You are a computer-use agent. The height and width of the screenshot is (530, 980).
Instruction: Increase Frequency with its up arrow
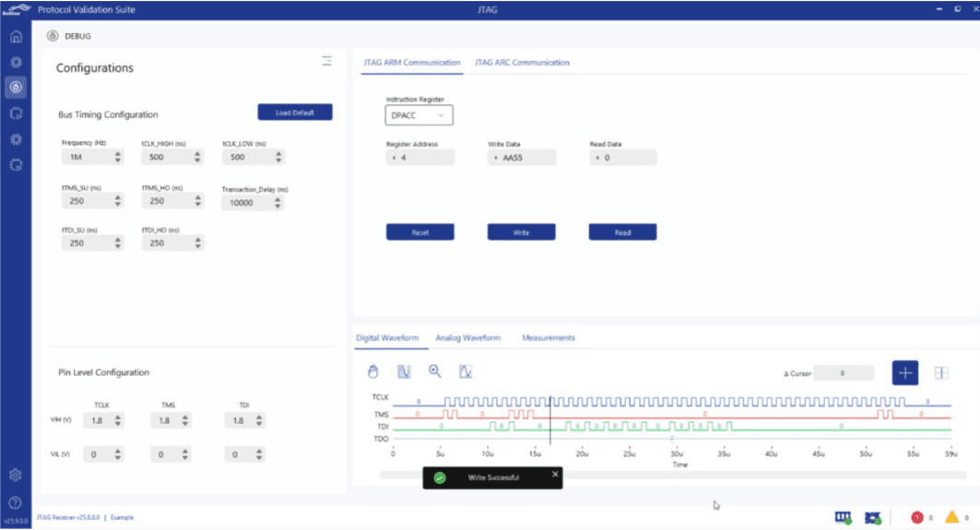coord(117,154)
